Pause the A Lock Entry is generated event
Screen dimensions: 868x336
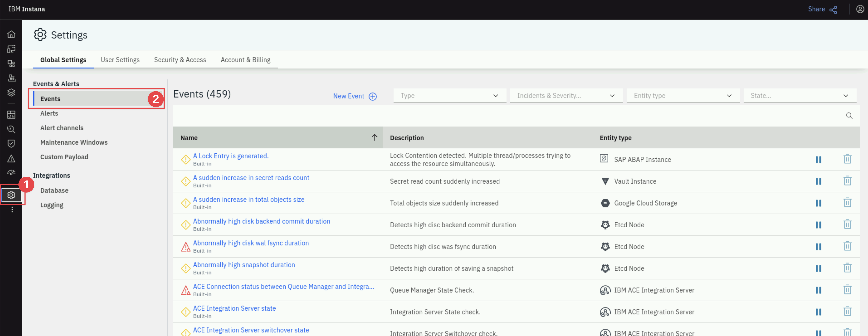point(818,159)
